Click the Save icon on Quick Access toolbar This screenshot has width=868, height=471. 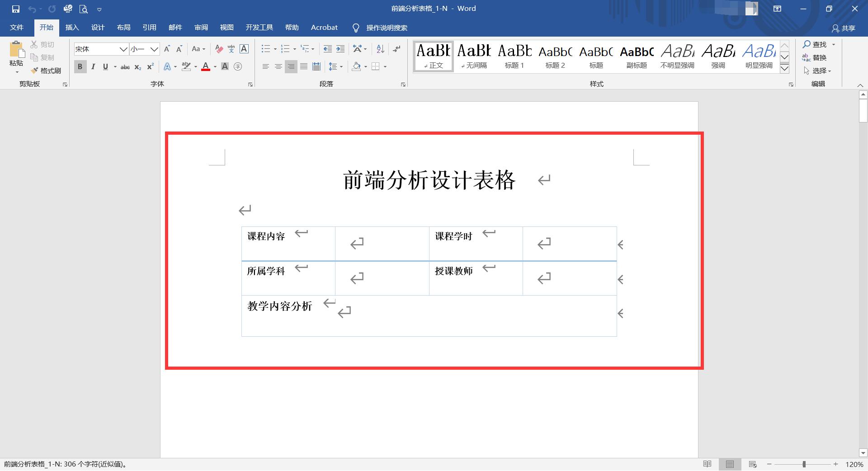[x=15, y=8]
